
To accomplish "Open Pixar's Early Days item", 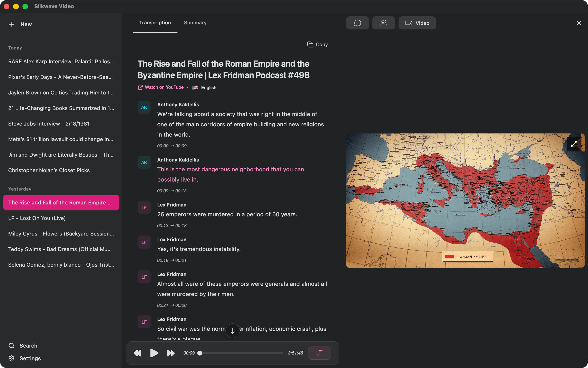I will [61, 77].
